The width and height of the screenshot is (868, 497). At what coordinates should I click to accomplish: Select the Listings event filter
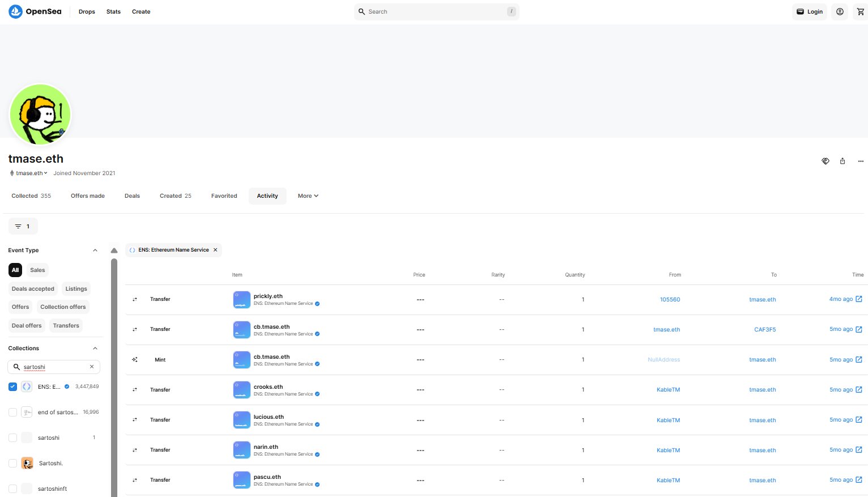pyautogui.click(x=76, y=288)
